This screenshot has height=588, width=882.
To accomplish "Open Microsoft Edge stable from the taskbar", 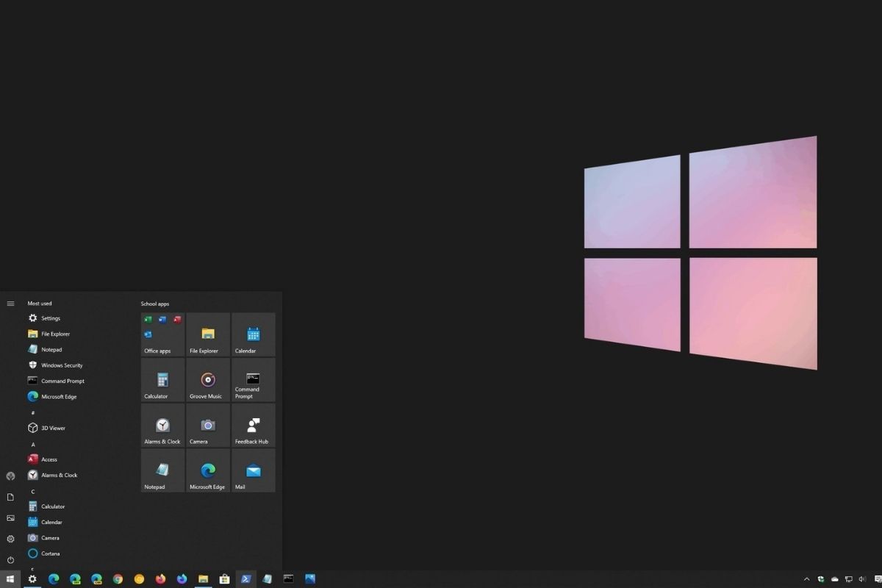I will click(53, 579).
